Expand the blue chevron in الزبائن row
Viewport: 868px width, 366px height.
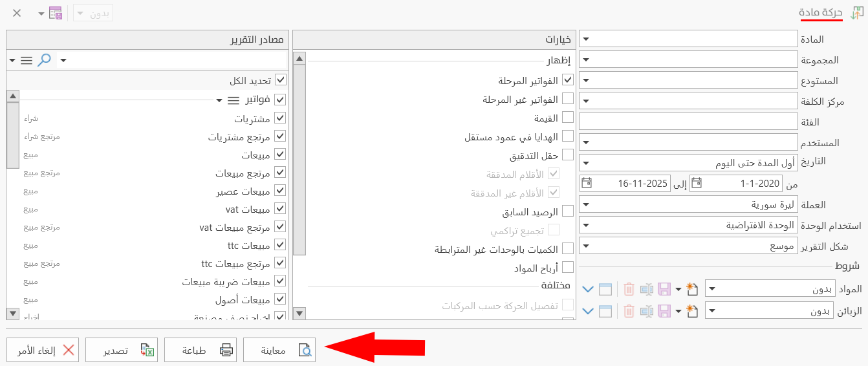tap(588, 311)
